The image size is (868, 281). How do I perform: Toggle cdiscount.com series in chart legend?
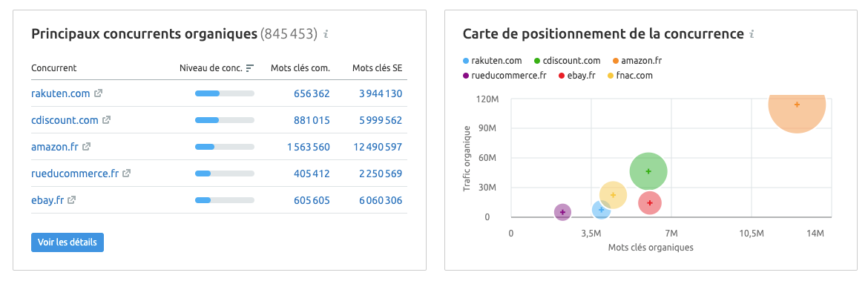[x=568, y=61]
